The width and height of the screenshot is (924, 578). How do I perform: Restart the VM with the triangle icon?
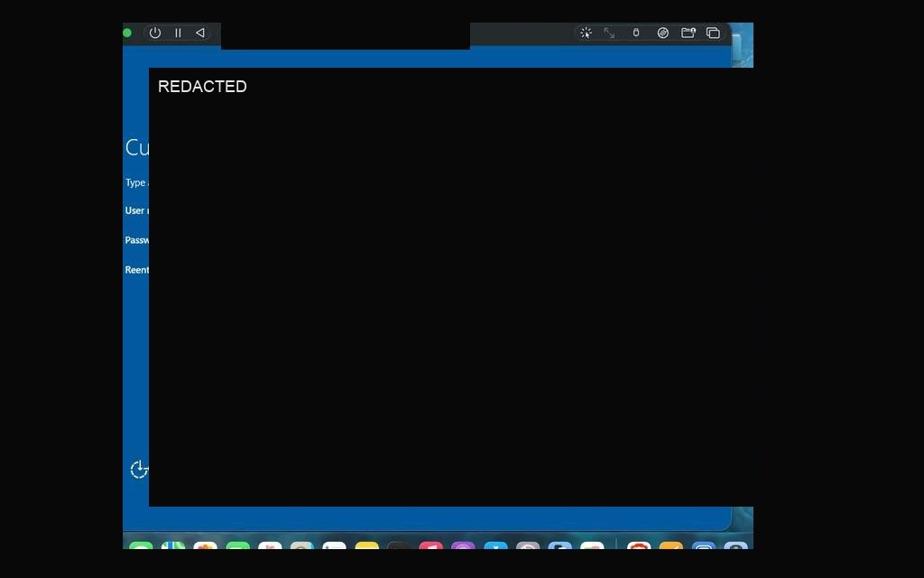click(x=200, y=33)
